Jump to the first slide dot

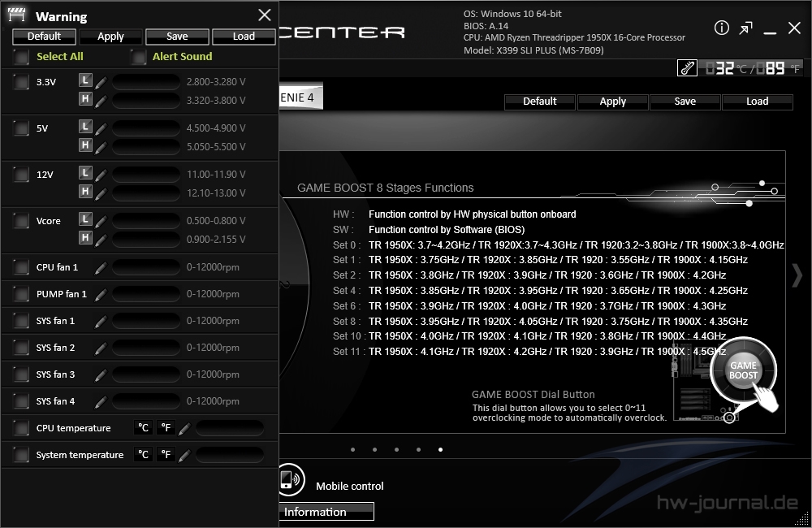tap(352, 450)
